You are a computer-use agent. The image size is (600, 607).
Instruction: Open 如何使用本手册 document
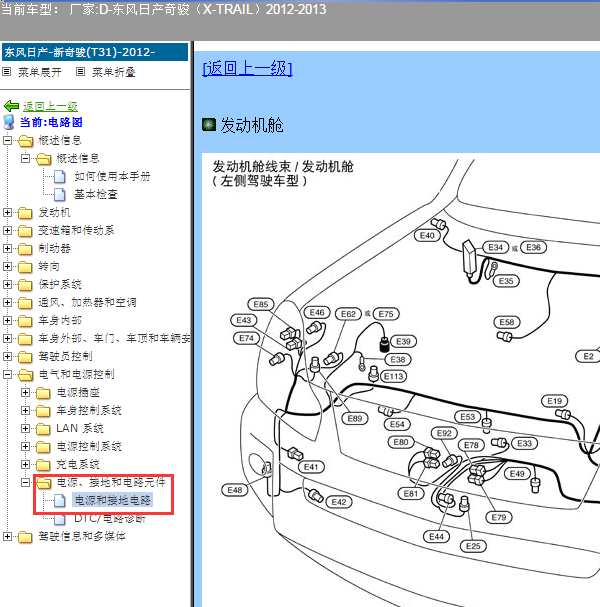[112, 177]
